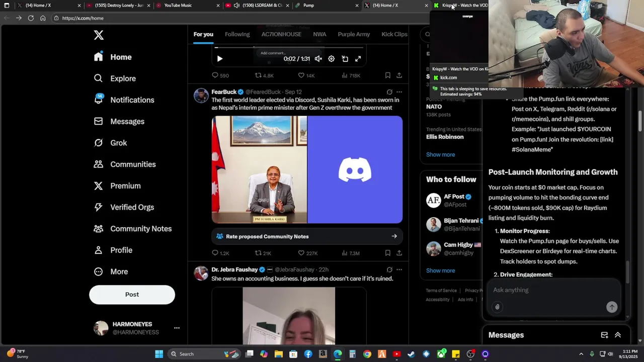Open the Discord logo image
This screenshot has width=644, height=362.
point(355,169)
